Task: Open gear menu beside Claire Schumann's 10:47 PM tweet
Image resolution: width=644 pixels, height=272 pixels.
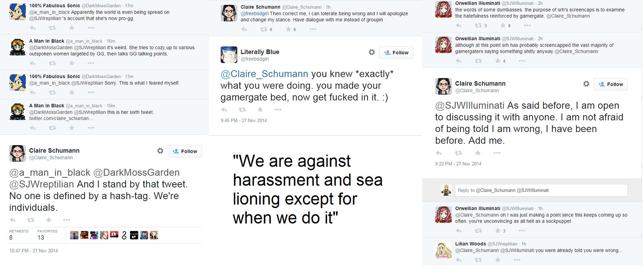Action: 160,151
